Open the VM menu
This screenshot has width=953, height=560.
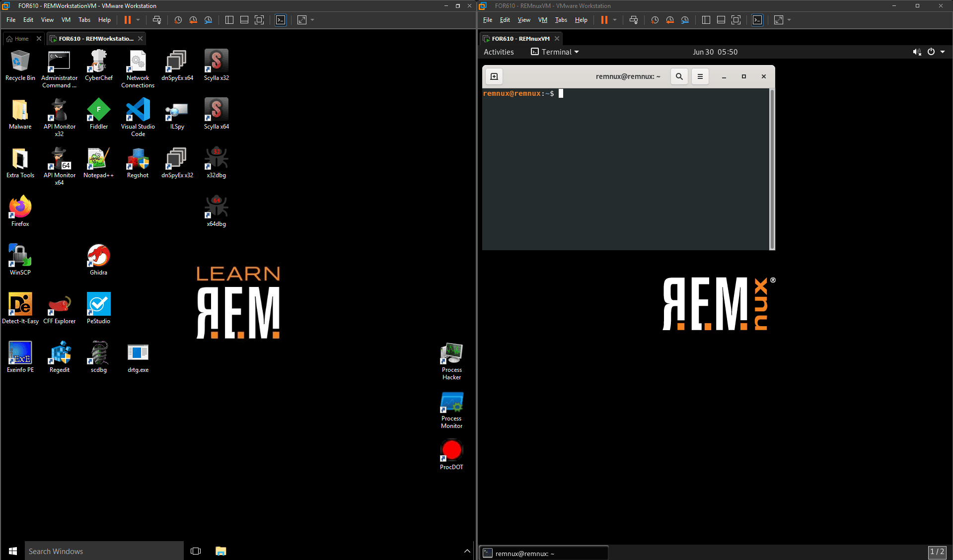click(66, 20)
